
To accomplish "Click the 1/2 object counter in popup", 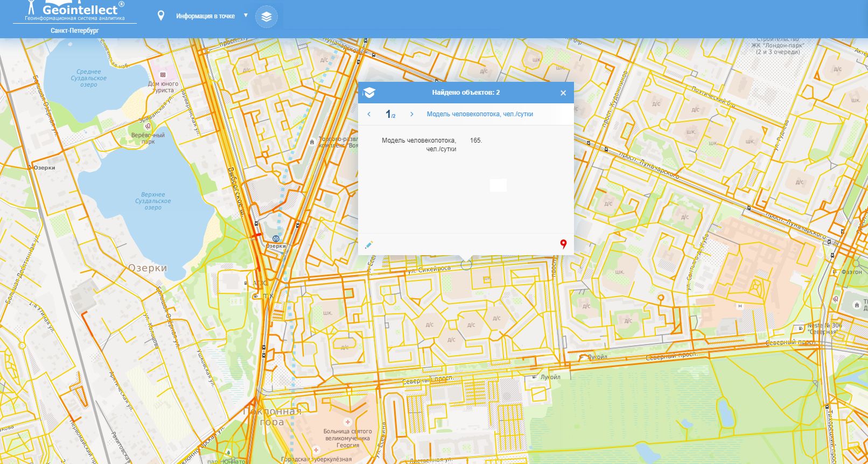I will coord(390,114).
